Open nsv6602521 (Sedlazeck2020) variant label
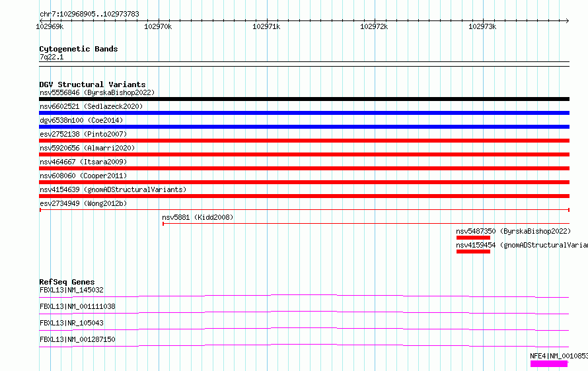The width and height of the screenshot is (588, 371). coord(91,106)
